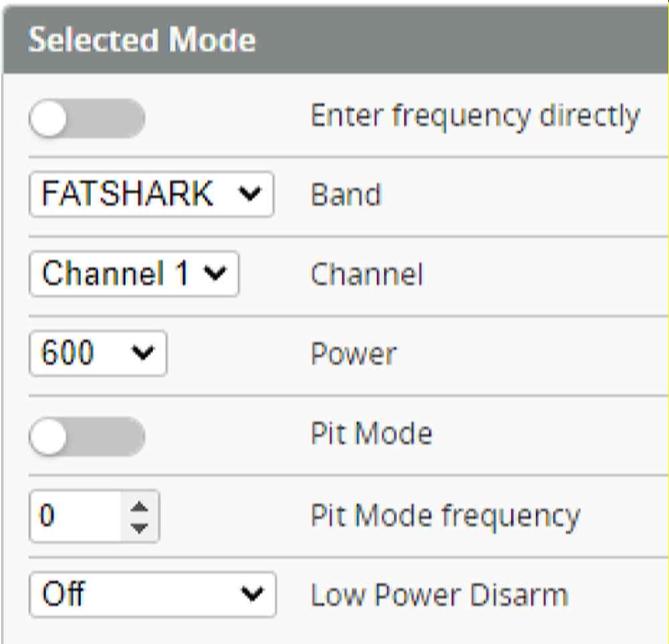The height and width of the screenshot is (644, 669).
Task: Open the Band dropdown showing FATSHARK
Action: [x=152, y=195]
